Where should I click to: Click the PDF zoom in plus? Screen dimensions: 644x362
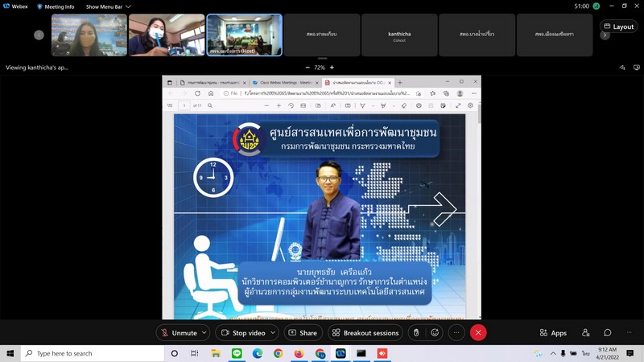pos(279,106)
